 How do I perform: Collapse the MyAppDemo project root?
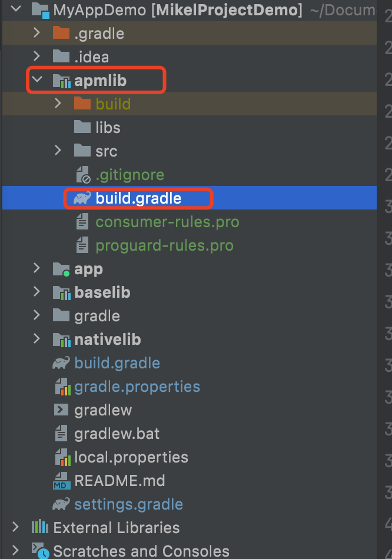16,9
